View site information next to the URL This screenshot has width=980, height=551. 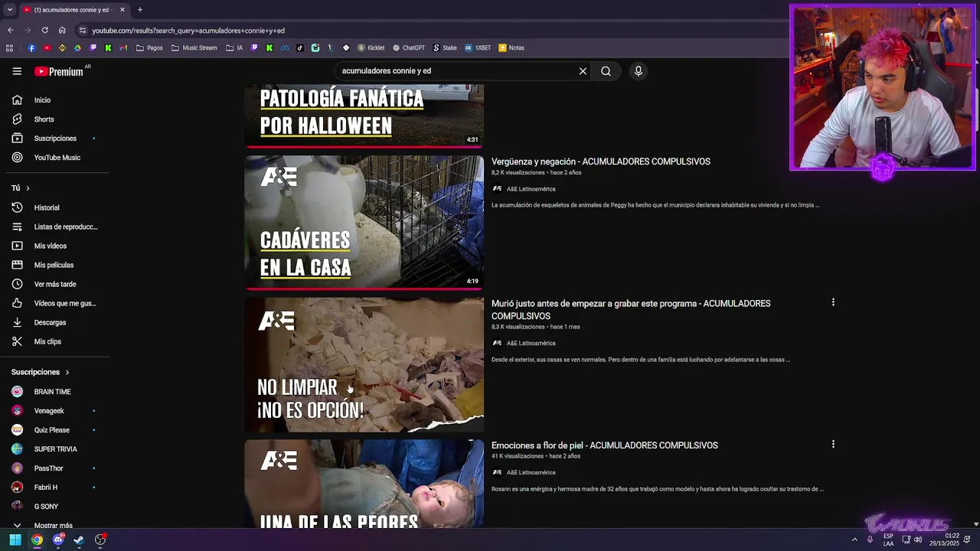click(x=83, y=31)
